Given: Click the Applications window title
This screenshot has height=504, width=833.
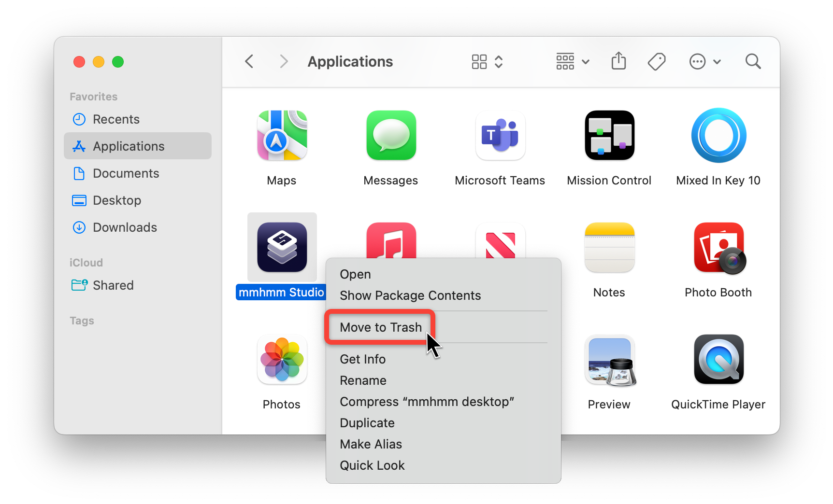Looking at the screenshot, I should click(350, 62).
